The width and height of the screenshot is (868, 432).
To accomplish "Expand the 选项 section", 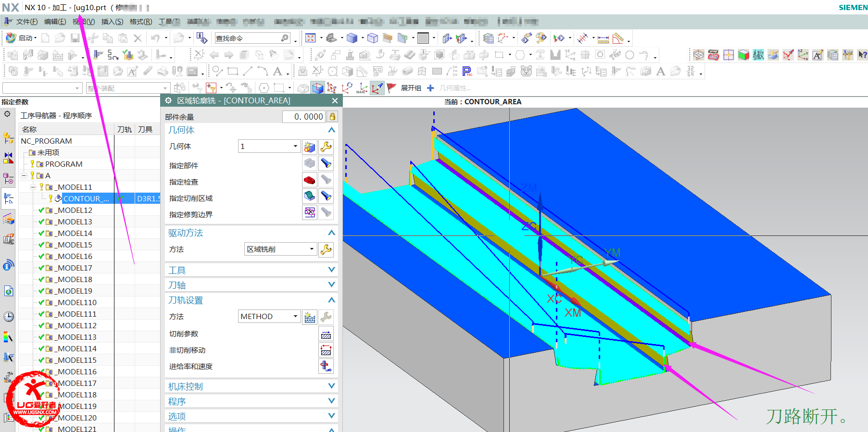I will [331, 416].
